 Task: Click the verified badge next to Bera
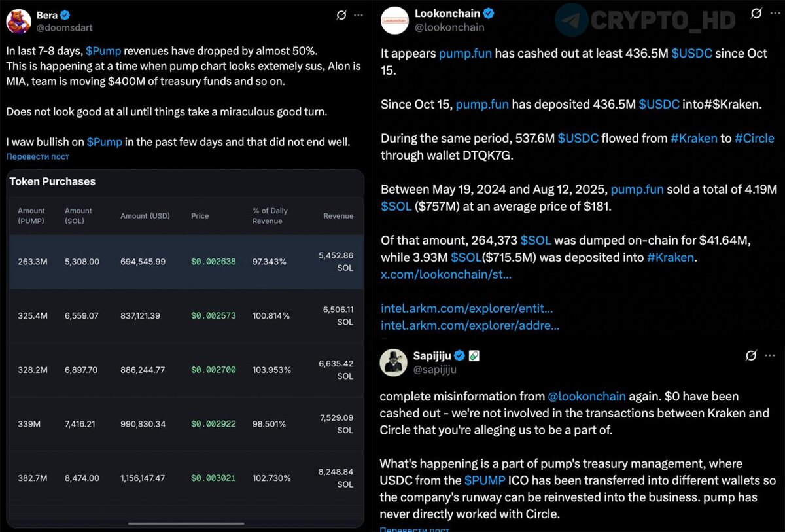[65, 15]
